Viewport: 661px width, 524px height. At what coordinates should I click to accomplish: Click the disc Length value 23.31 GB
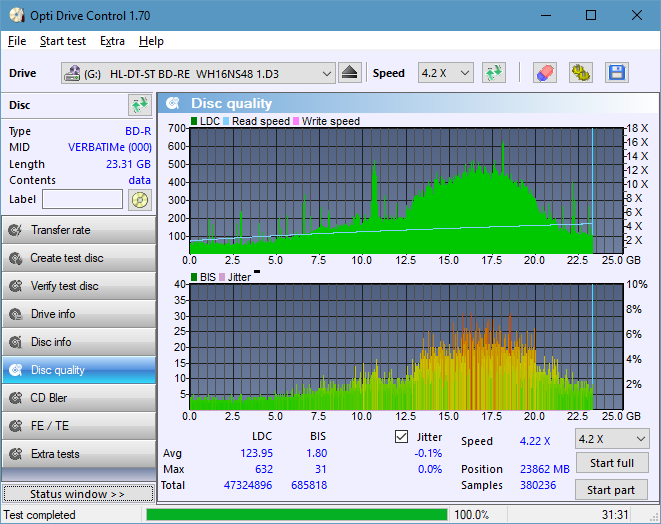point(128,164)
